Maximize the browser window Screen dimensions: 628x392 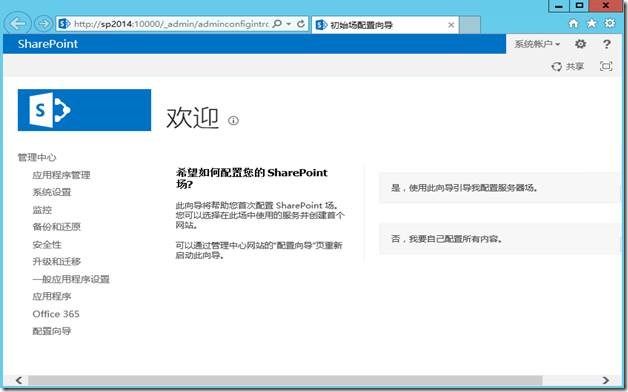pyautogui.click(x=579, y=6)
